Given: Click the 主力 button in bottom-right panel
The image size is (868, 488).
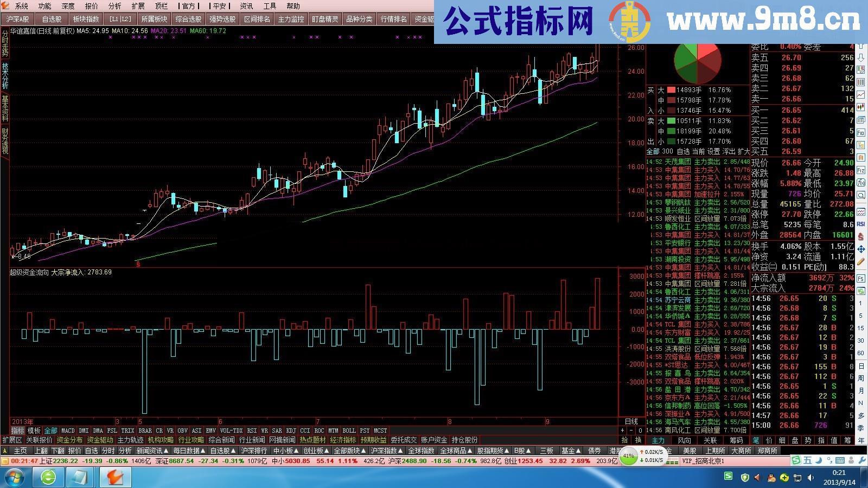Looking at the screenshot, I should pos(658,440).
